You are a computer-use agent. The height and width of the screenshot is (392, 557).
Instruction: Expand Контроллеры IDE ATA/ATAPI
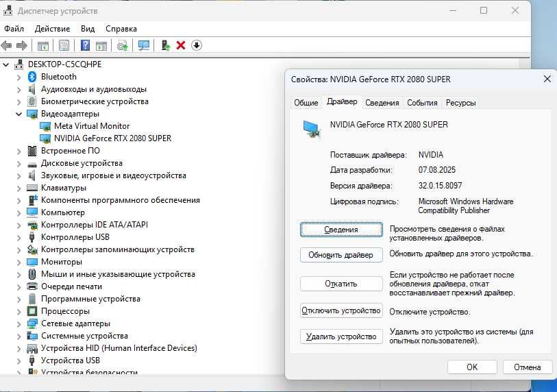(x=18, y=225)
